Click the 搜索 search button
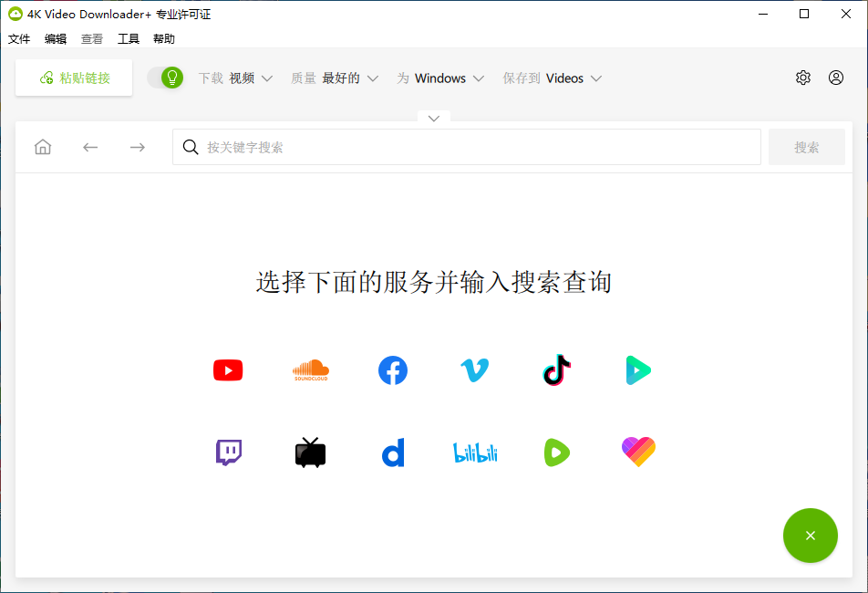The width and height of the screenshot is (868, 593). coord(807,147)
